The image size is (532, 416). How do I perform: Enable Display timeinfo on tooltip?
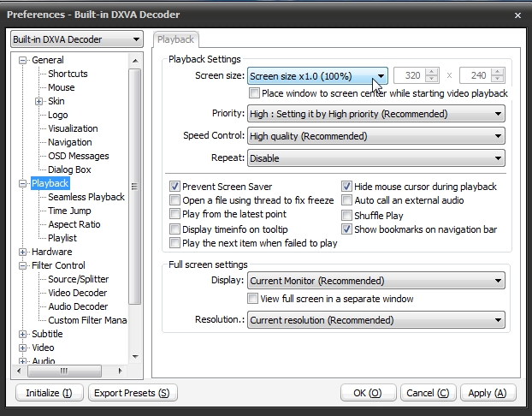click(x=174, y=229)
